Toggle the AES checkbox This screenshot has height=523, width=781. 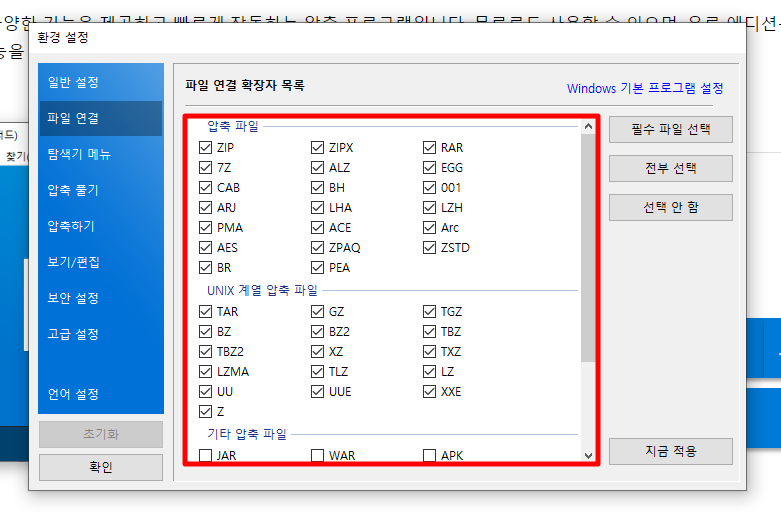[x=205, y=248]
